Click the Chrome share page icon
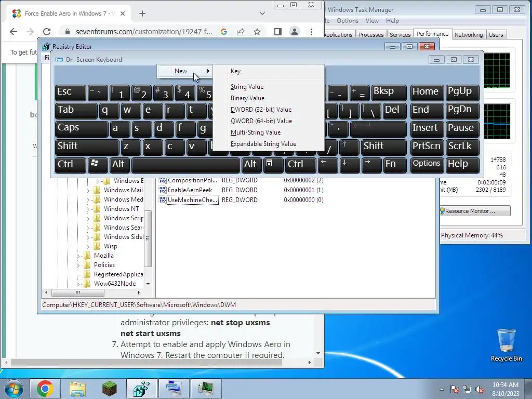The height and width of the screenshot is (399, 532). pos(241,32)
